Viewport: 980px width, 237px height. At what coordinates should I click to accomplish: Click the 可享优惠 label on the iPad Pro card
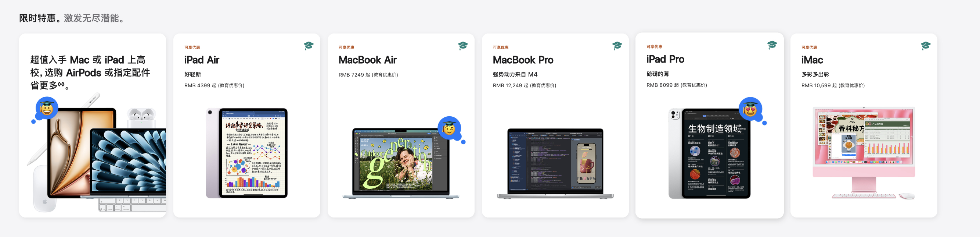tap(654, 46)
